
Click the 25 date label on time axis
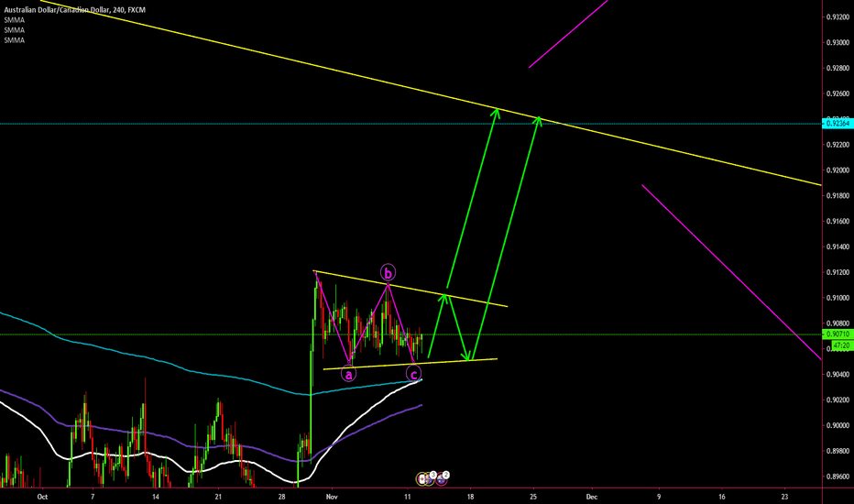[x=533, y=497]
